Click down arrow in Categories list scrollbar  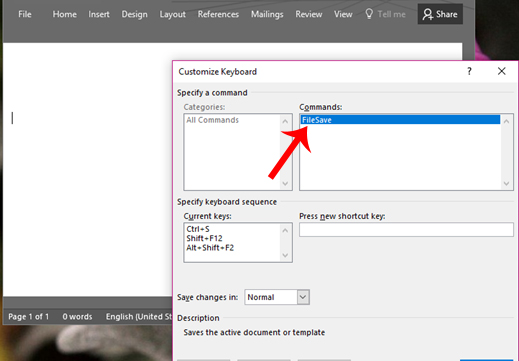pyautogui.click(x=285, y=183)
